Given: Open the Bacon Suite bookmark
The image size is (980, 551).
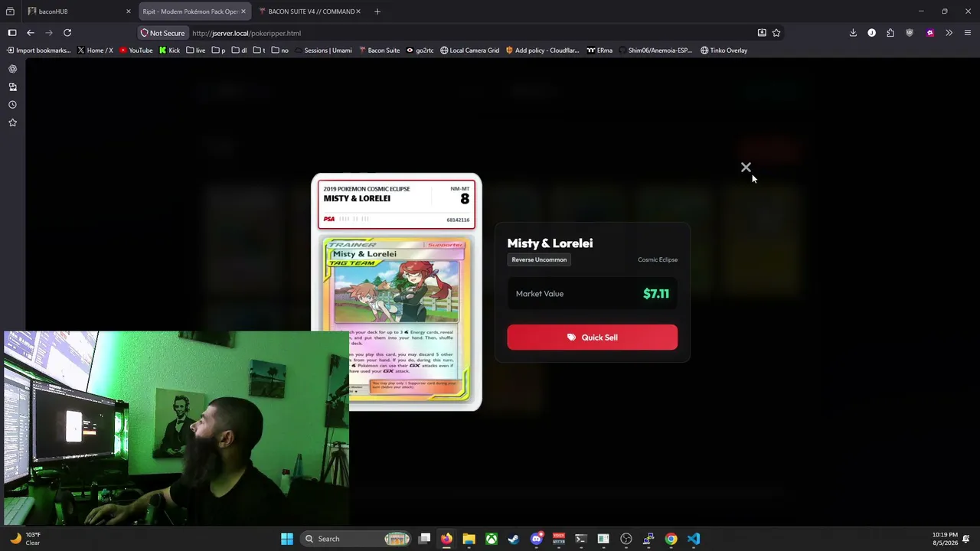Looking at the screenshot, I should (x=379, y=51).
